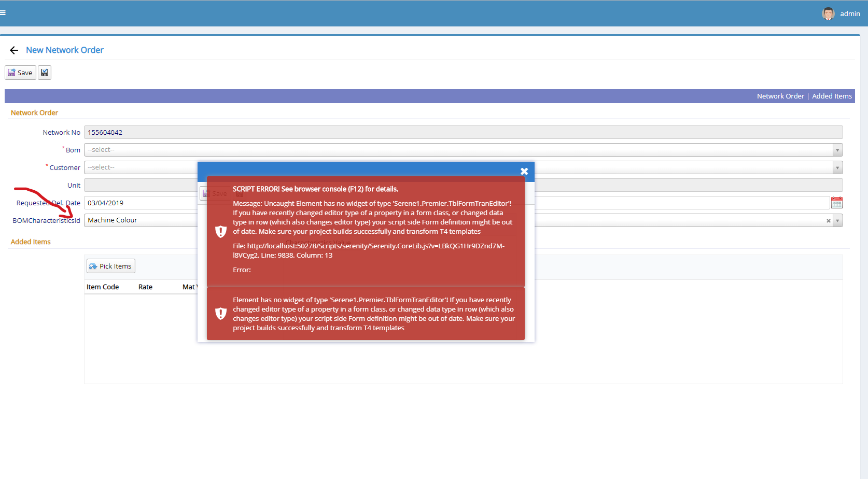Click the back arrow beside New Network Order

pos(13,50)
